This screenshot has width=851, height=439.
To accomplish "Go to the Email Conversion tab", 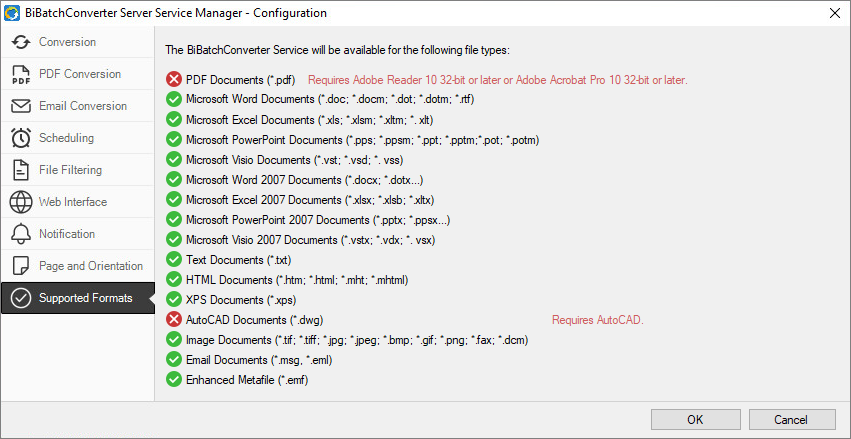I will pos(78,106).
